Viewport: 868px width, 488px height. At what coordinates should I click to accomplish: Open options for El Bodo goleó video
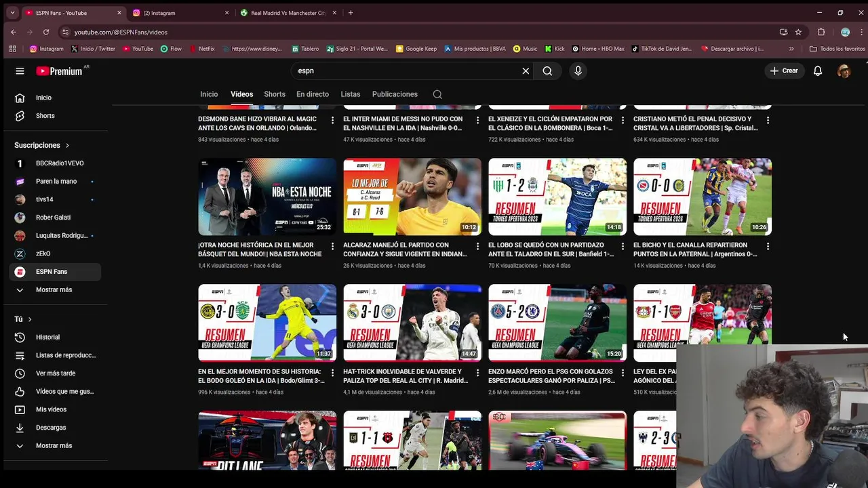332,373
